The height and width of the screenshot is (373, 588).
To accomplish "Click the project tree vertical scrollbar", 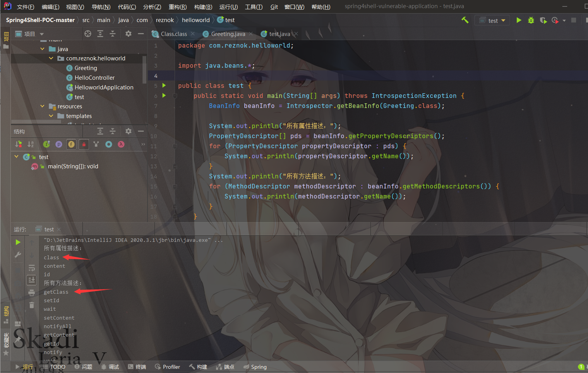I will click(144, 70).
